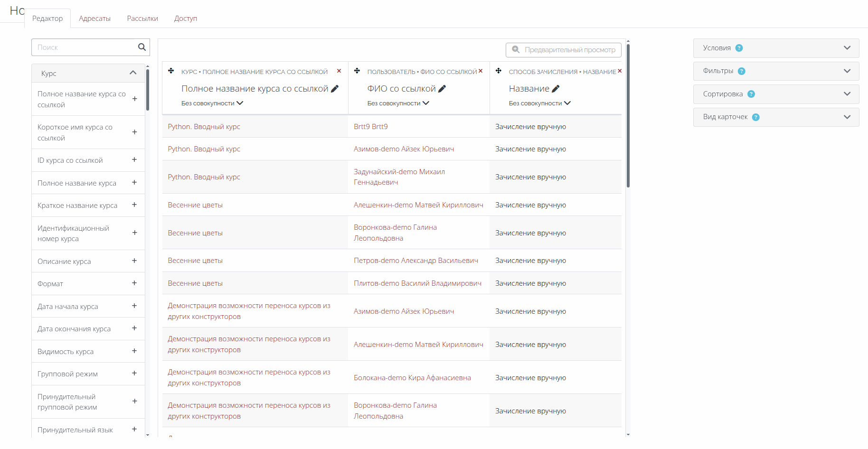Expand the 'Вид карточек' panel
The image size is (868, 449).
pos(847,117)
